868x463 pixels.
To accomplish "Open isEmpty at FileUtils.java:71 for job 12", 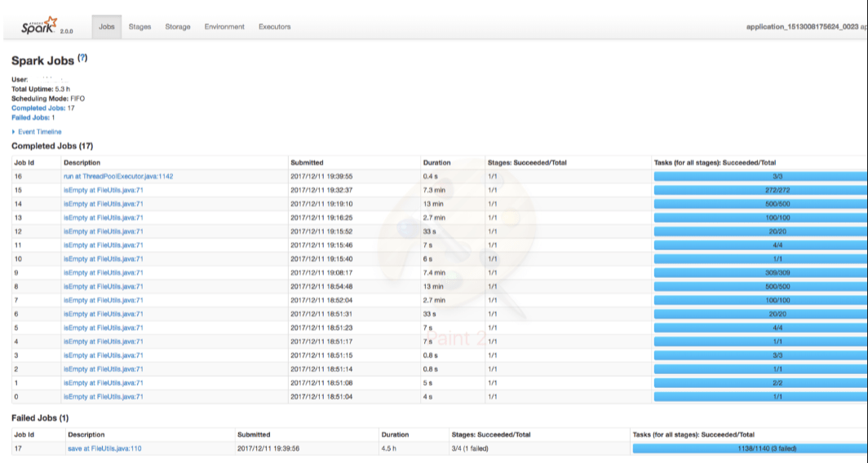I will pyautogui.click(x=104, y=231).
